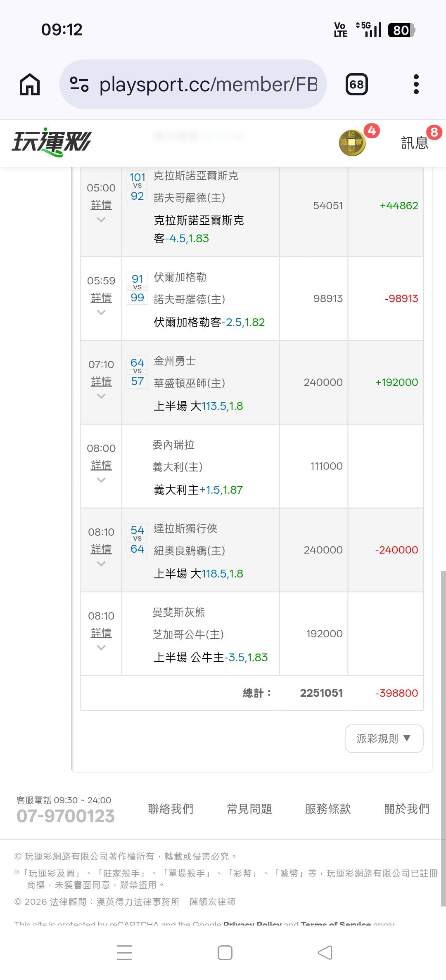Screen dimensions: 446x980
Task: Expand the 派彩規則 dropdown
Action: pos(384,739)
